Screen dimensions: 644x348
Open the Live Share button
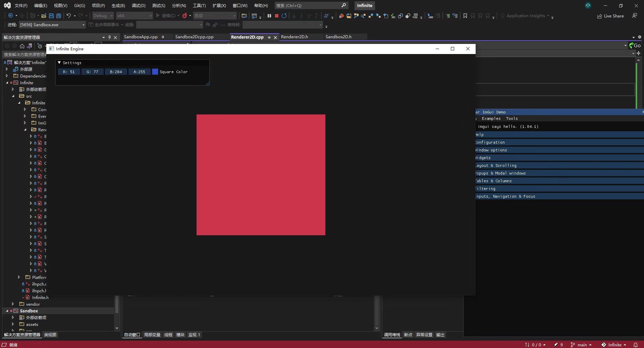coord(610,16)
